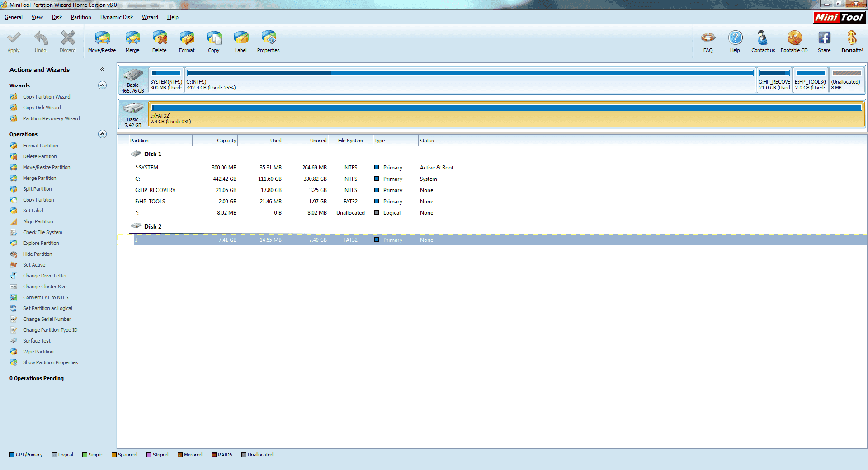Viewport: 868px width, 470px height.
Task: Open the Disk menu
Action: pyautogui.click(x=57, y=17)
